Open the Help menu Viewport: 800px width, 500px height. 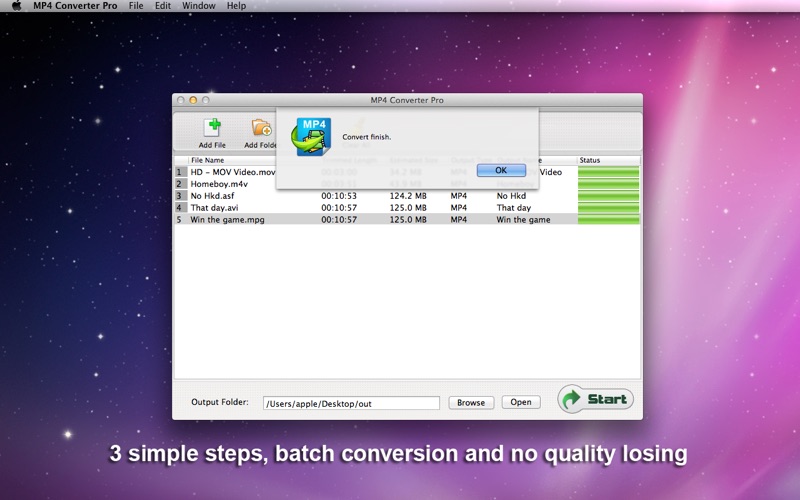pos(236,6)
